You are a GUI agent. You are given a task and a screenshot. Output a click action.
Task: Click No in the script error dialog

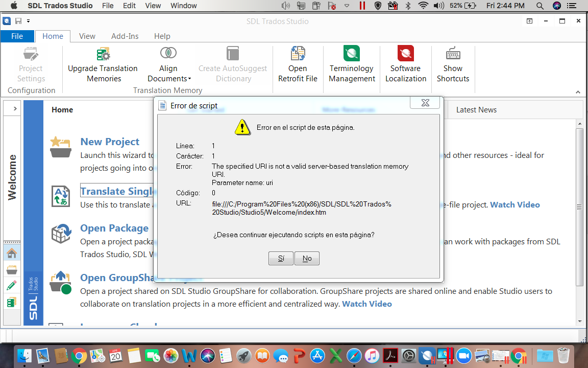[x=307, y=258]
